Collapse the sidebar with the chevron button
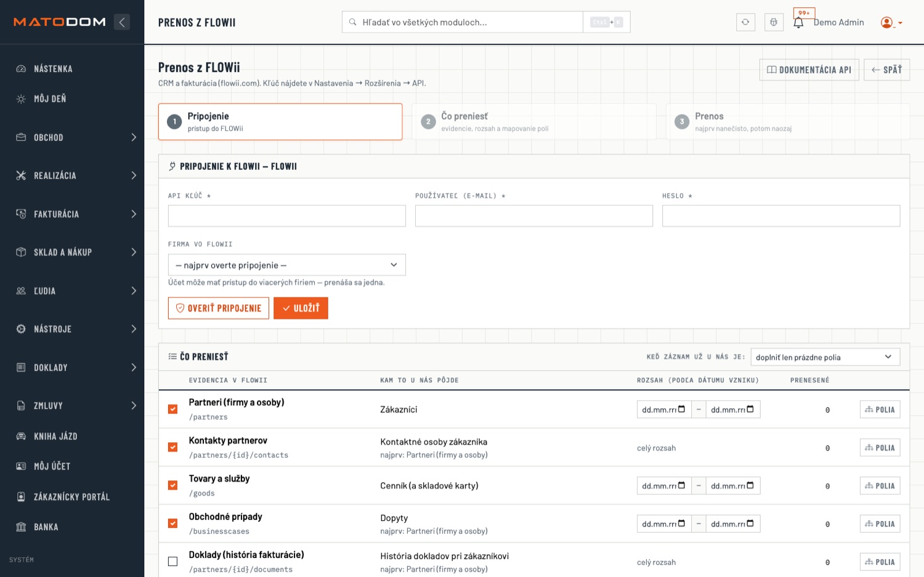This screenshot has width=924, height=577. coord(122,22)
